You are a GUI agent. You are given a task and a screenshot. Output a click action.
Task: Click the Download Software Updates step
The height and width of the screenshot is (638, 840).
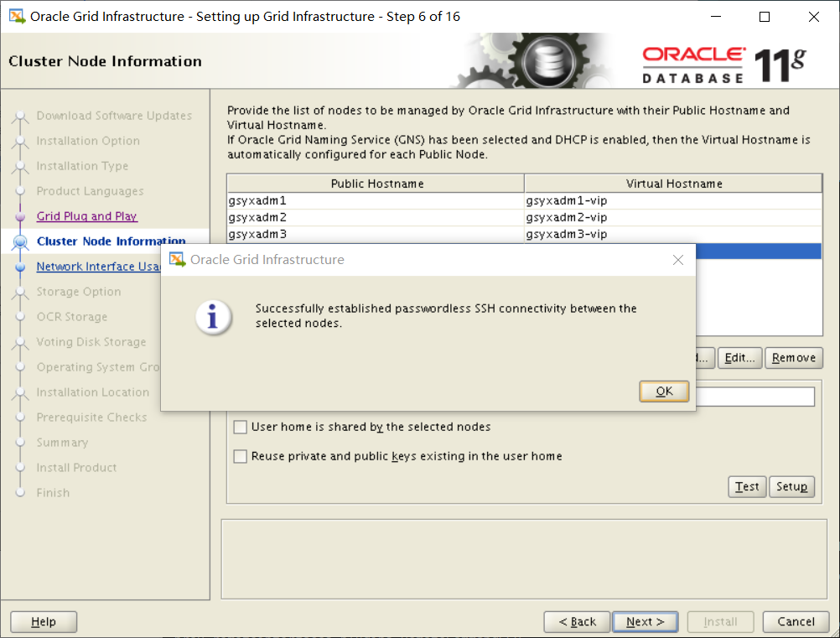(114, 116)
